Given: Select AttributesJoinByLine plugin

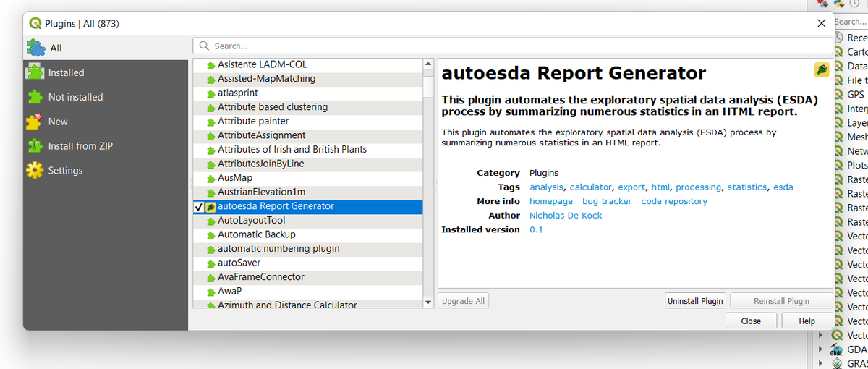Looking at the screenshot, I should pyautogui.click(x=308, y=164).
